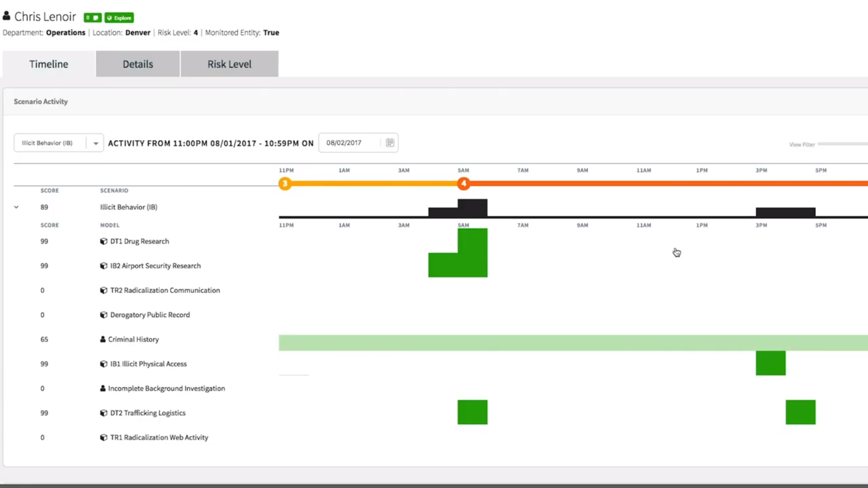The height and width of the screenshot is (488, 868).
Task: Switch to the Details tab
Action: click(x=137, y=64)
